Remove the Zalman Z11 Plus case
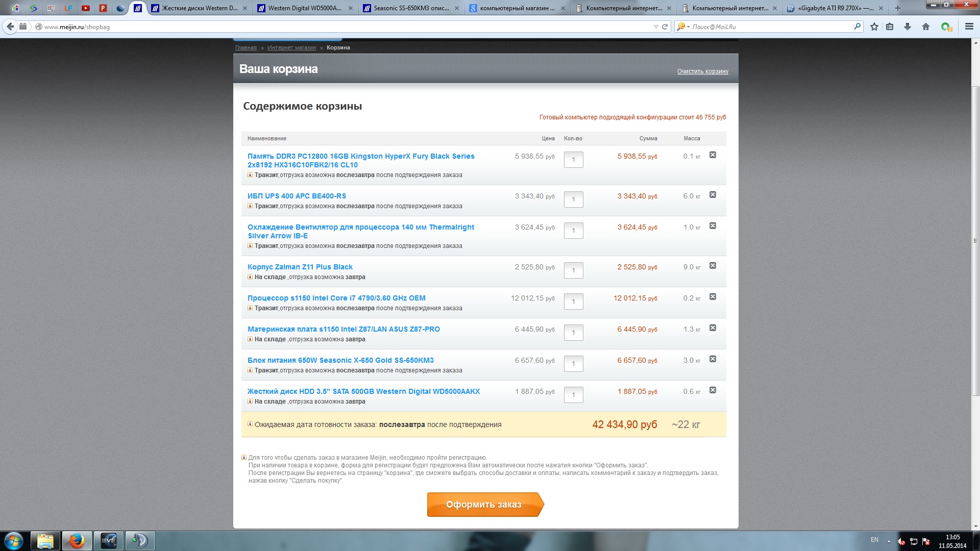Image resolution: width=980 pixels, height=551 pixels. [713, 266]
